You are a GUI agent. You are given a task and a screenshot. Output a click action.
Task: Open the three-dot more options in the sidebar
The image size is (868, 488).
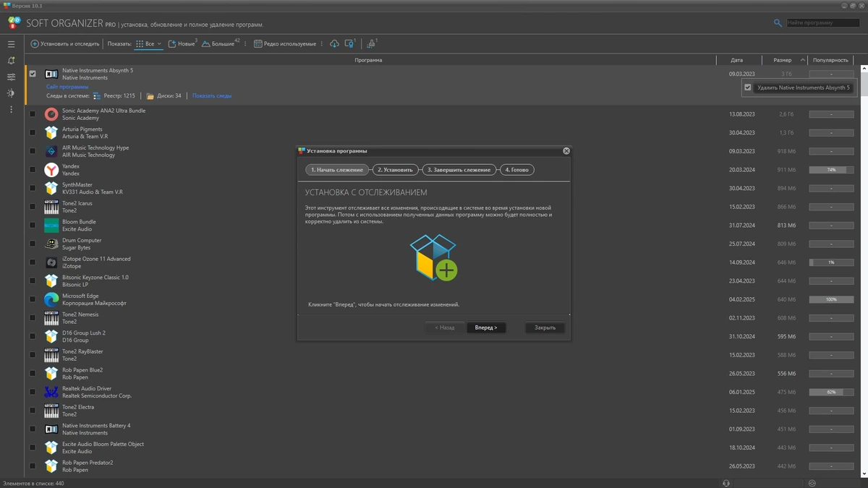coord(11,109)
